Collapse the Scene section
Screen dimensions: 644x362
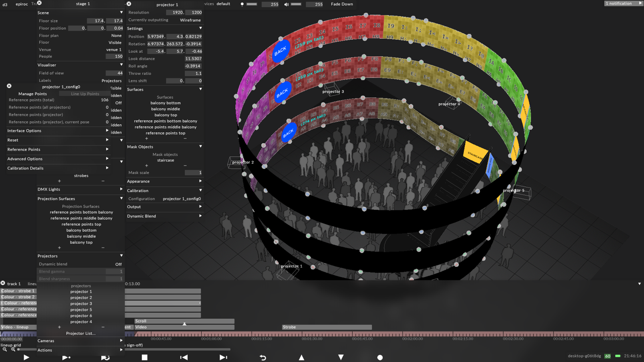80,13
